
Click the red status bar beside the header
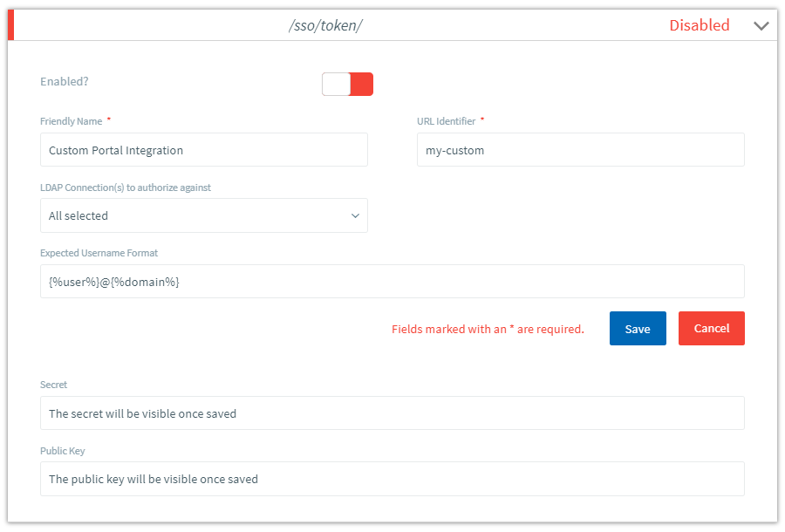click(x=11, y=26)
